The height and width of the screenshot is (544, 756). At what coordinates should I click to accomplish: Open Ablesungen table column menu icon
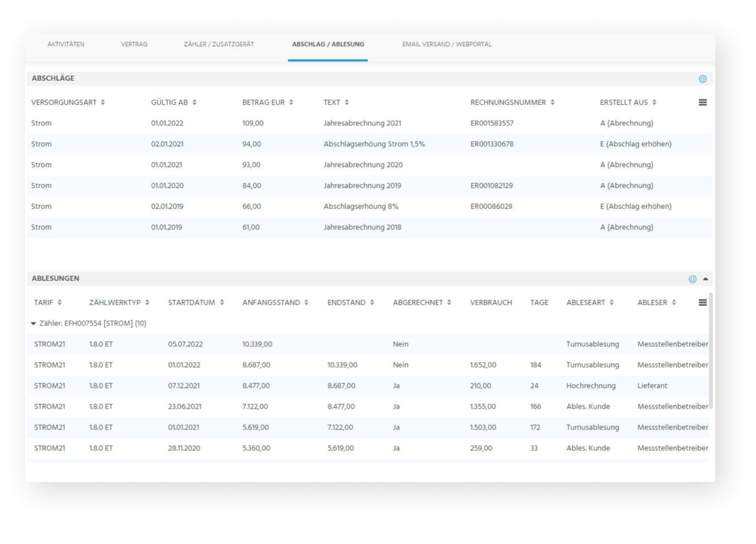click(702, 303)
